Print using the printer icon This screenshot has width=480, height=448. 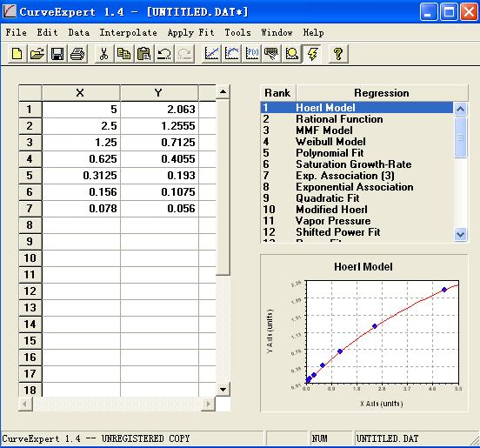point(77,54)
